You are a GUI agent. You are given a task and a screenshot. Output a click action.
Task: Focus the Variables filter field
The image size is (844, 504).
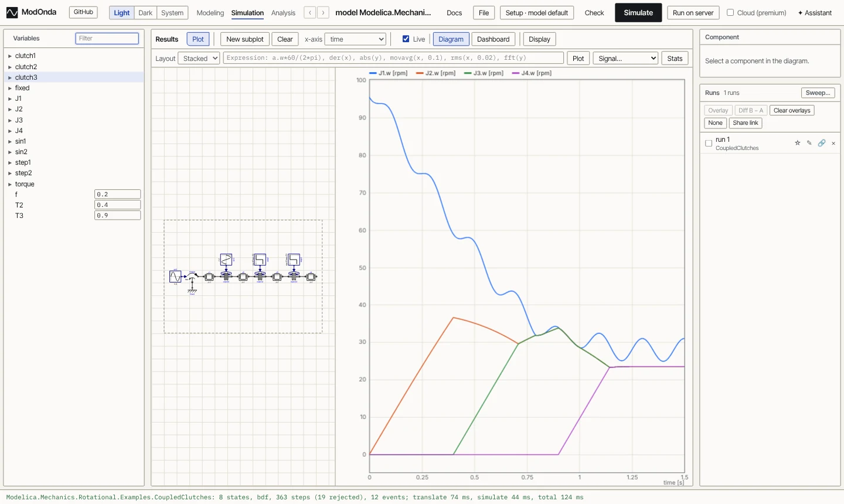[107, 38]
